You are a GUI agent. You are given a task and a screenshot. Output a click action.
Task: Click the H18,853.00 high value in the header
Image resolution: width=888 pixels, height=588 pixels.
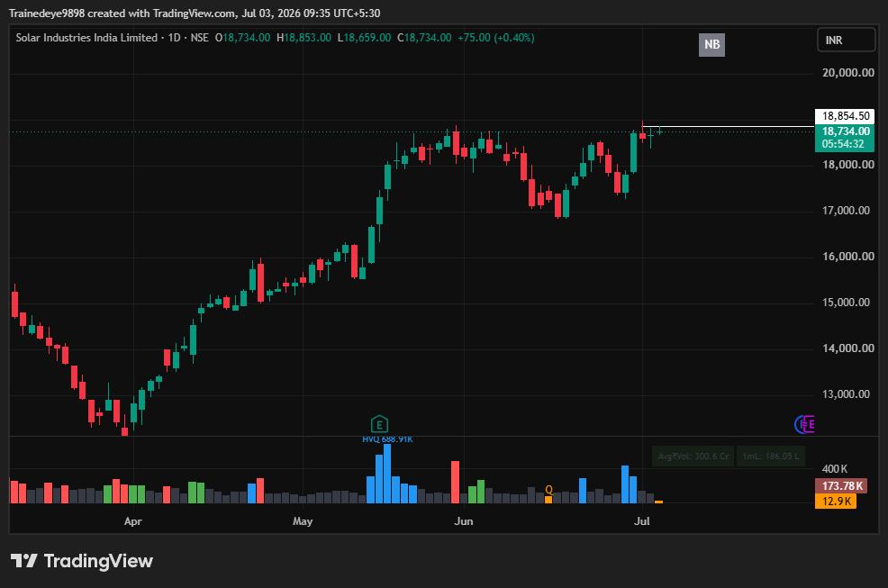point(304,38)
